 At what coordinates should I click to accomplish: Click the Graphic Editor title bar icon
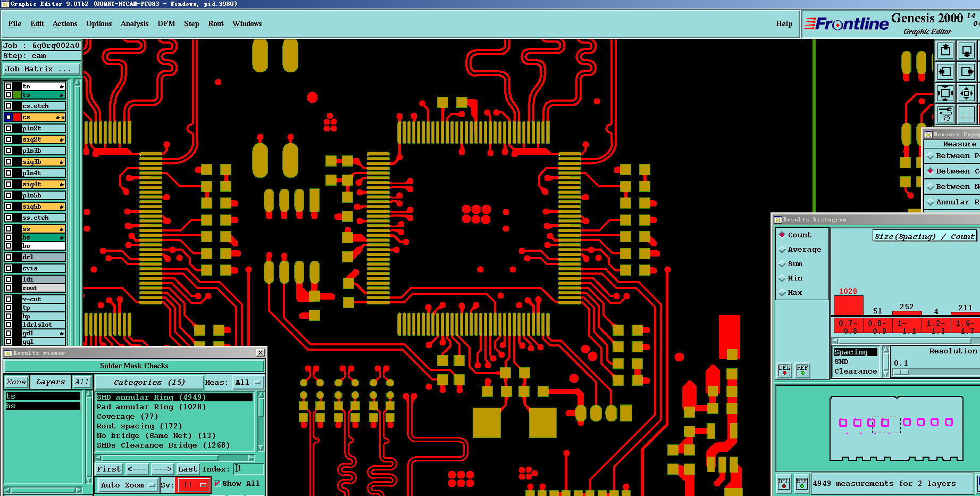(5, 4)
